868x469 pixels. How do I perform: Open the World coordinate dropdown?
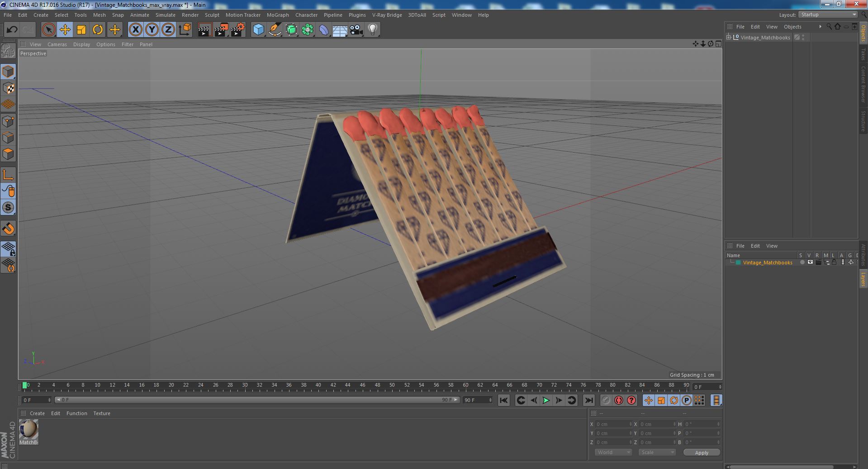[x=613, y=452]
